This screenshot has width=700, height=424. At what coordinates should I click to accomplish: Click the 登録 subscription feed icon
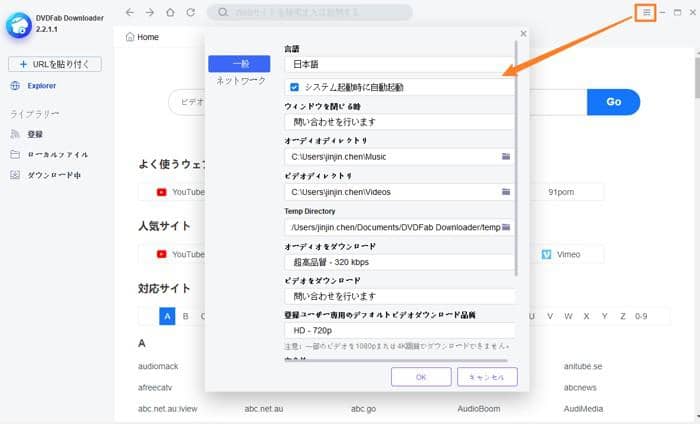pos(15,134)
